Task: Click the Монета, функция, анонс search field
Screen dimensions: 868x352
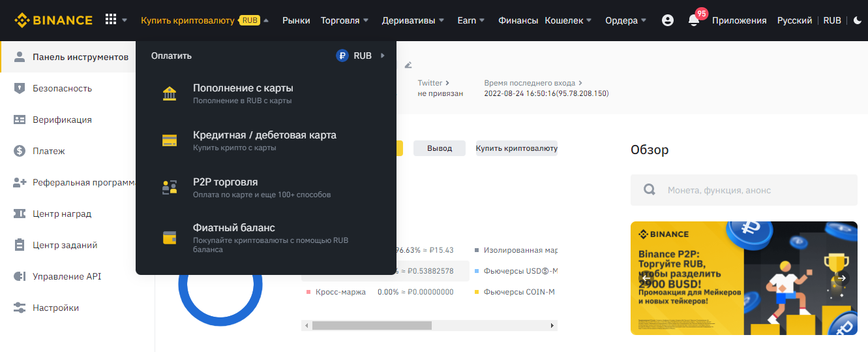Action: (x=744, y=190)
